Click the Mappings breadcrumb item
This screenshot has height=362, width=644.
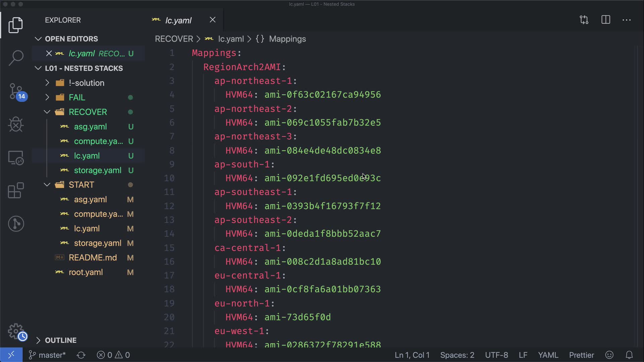[x=287, y=39]
